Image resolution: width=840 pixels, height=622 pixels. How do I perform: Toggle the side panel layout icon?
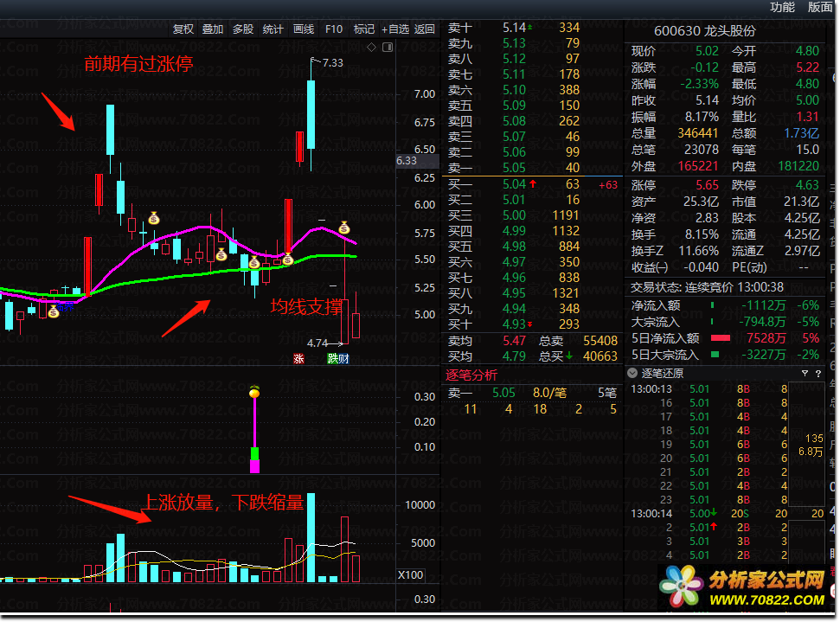coord(388,47)
